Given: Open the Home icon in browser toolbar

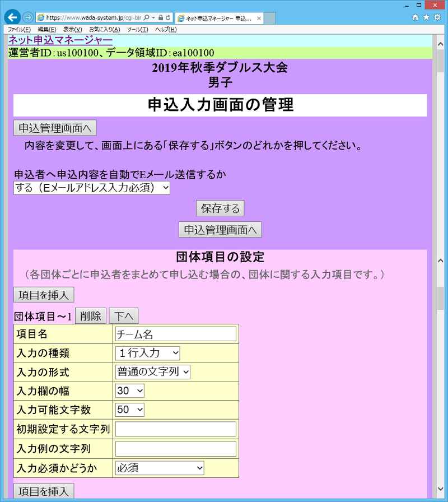Looking at the screenshot, I should coord(416,17).
